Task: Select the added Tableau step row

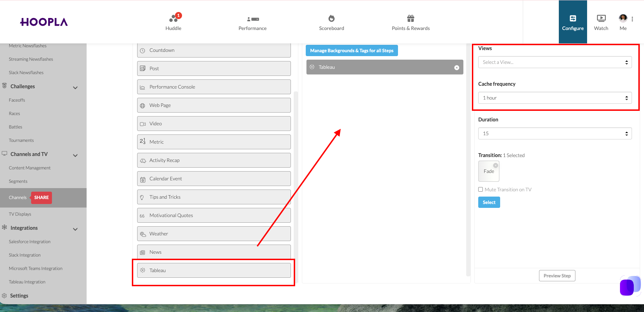Action: (385, 67)
